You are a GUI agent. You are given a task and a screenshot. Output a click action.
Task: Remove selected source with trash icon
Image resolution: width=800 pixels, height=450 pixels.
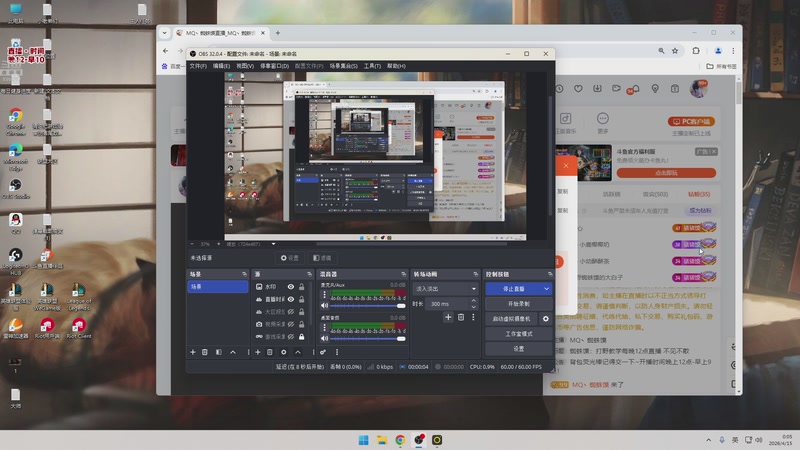point(270,352)
